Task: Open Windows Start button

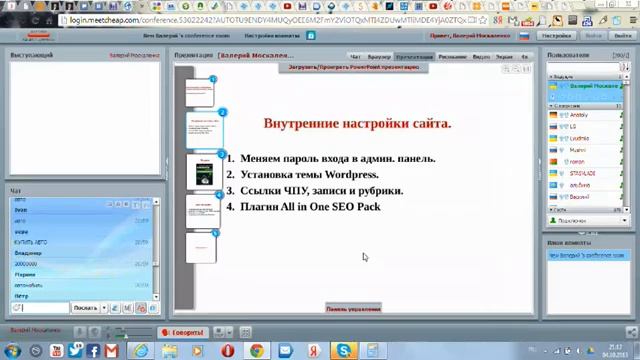Action: (12, 351)
